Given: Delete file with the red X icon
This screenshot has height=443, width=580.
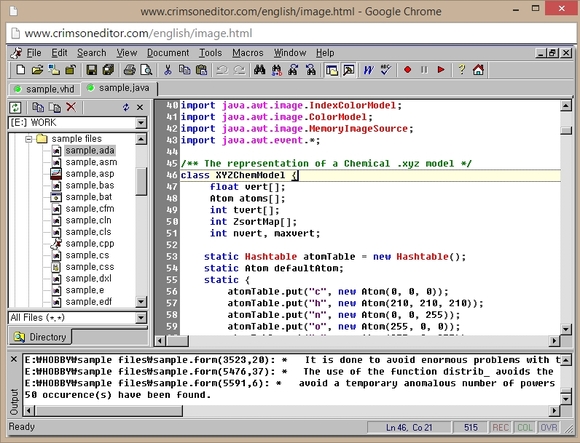Looking at the screenshot, I should point(71,108).
